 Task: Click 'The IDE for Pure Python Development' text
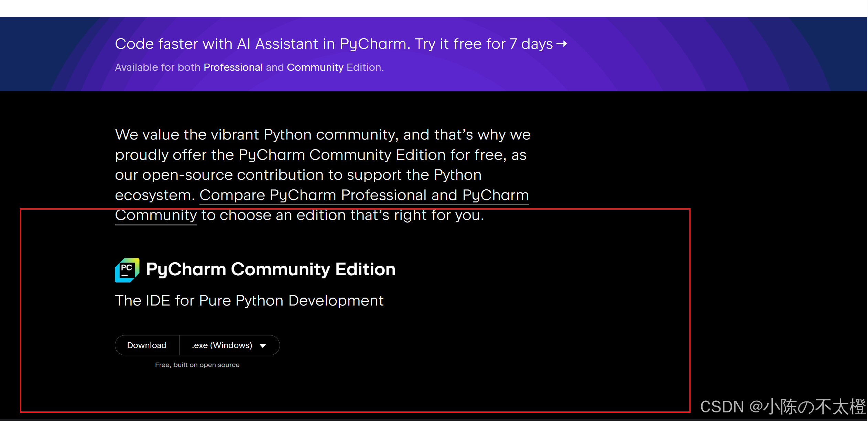[x=249, y=301]
